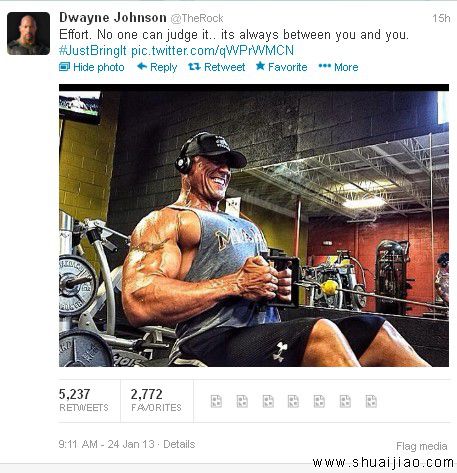This screenshot has width=457, height=473.
Task: Open second retweeter avatar placeholder
Action: point(242,401)
